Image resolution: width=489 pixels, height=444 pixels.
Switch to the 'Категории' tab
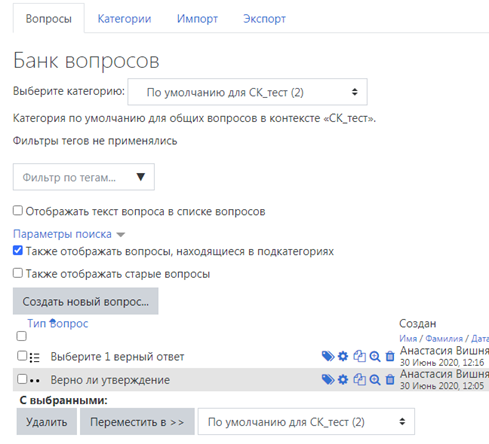124,19
